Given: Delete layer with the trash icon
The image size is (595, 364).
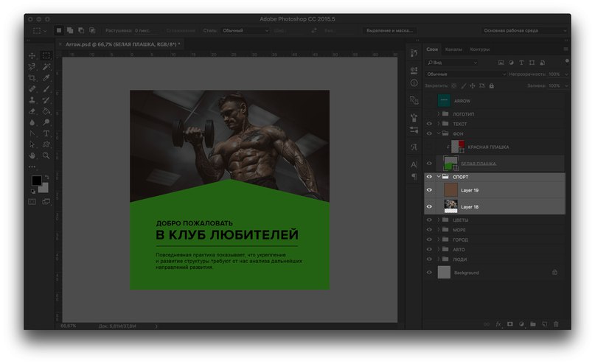Looking at the screenshot, I should pyautogui.click(x=556, y=324).
